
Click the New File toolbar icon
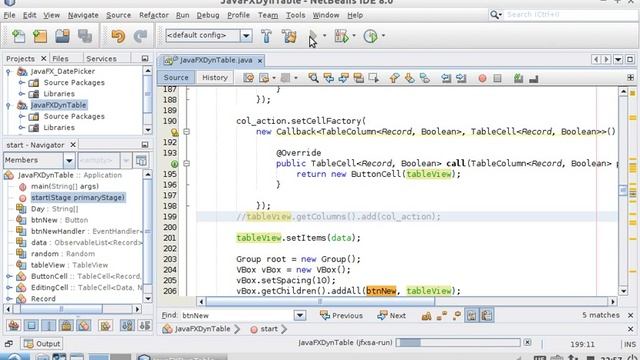[x=18, y=36]
